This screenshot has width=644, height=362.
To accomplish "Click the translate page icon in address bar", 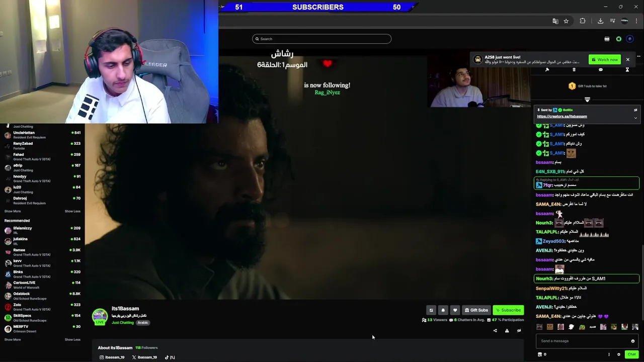I will click(x=555, y=21).
